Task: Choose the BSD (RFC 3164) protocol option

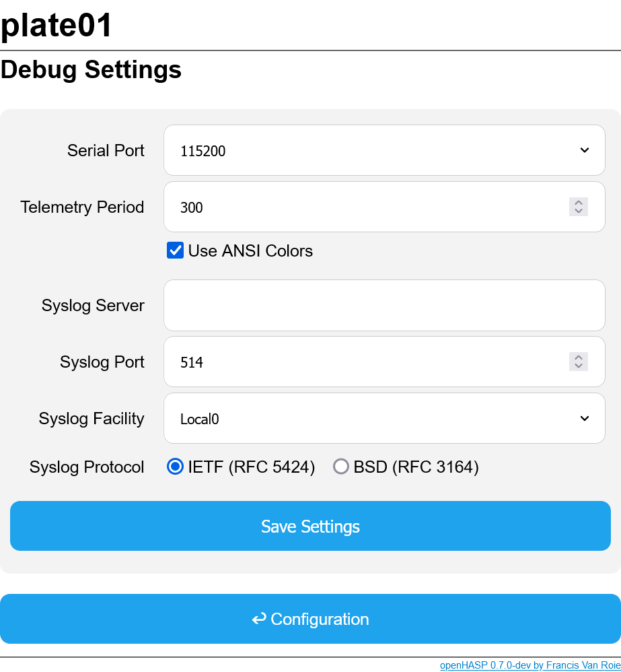Action: 341,467
